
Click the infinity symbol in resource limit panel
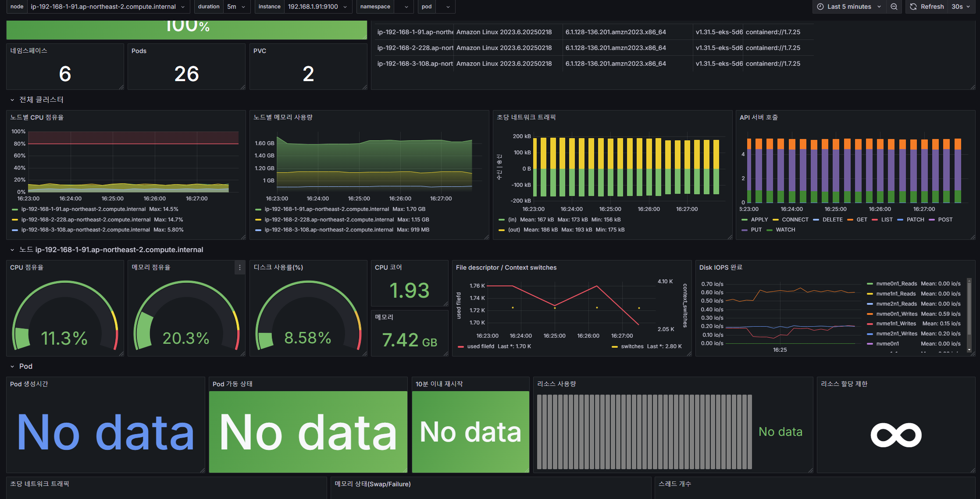click(896, 435)
